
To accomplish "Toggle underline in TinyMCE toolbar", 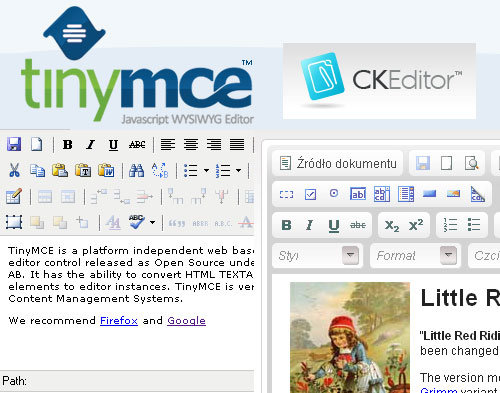I will pos(113,145).
